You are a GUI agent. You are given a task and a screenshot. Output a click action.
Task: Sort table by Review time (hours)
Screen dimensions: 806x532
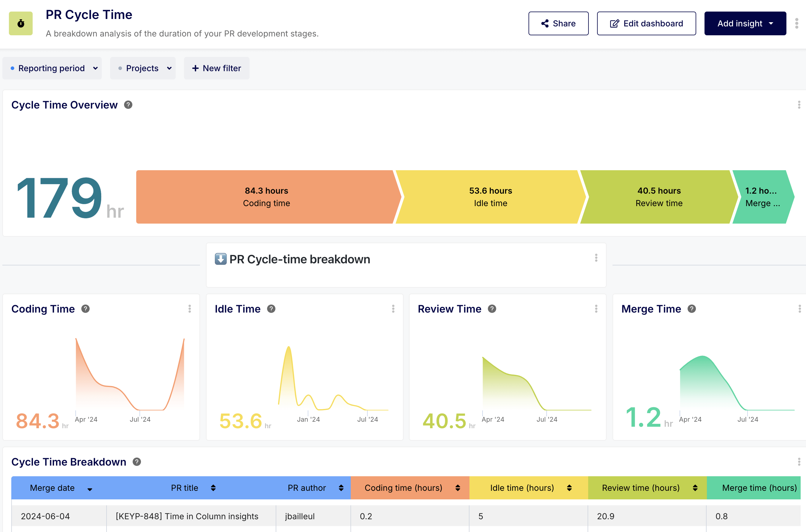[695, 488]
